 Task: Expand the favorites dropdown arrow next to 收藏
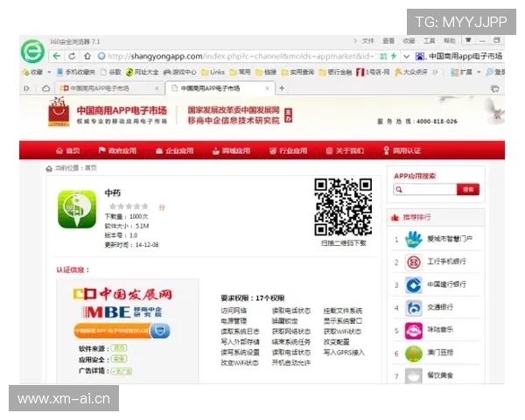pyautogui.click(x=49, y=72)
